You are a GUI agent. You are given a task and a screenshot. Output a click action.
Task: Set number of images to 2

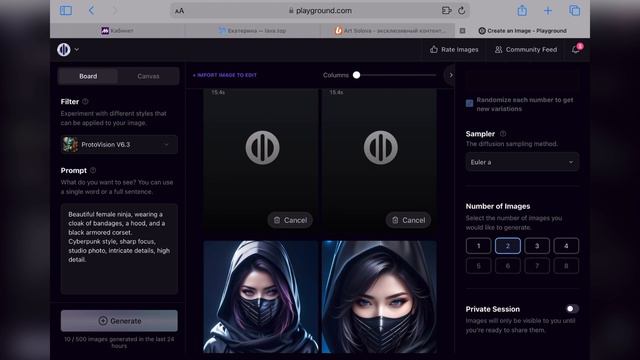pos(508,246)
